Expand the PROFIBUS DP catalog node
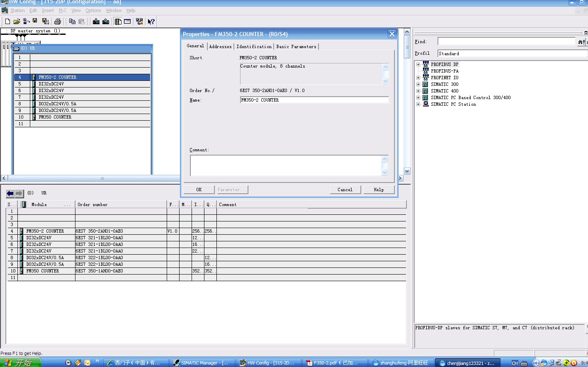This screenshot has width=588, height=367. 418,64
